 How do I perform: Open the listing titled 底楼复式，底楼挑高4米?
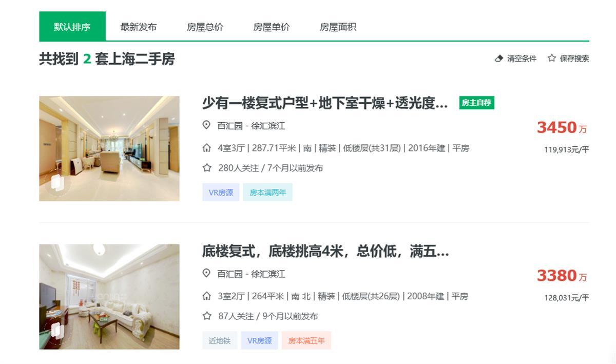325,252
